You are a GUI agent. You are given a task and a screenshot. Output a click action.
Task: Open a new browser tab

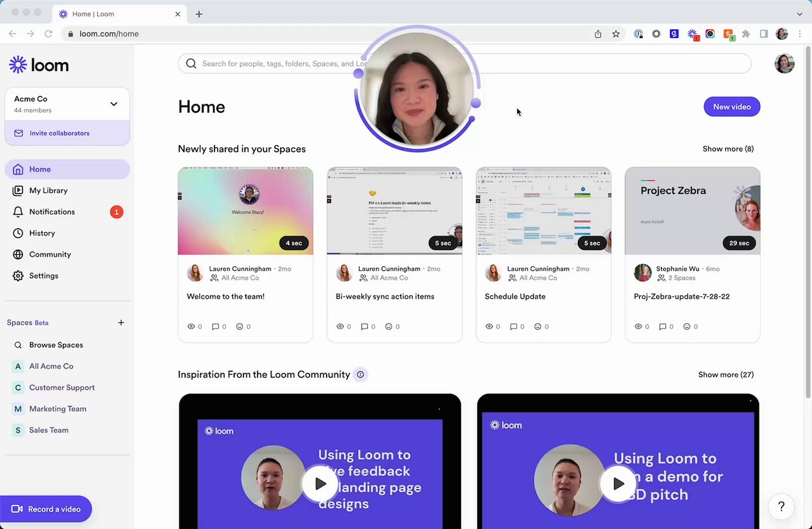tap(199, 14)
